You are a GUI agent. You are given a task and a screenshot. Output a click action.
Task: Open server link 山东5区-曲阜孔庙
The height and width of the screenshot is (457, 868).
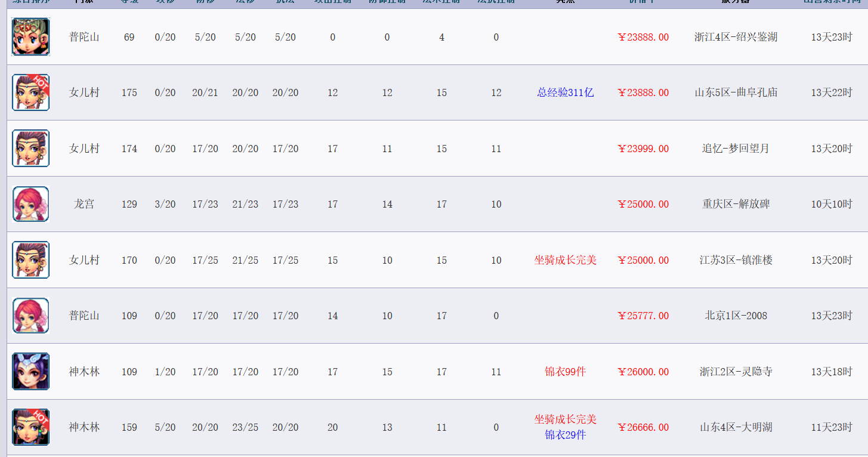(x=736, y=92)
